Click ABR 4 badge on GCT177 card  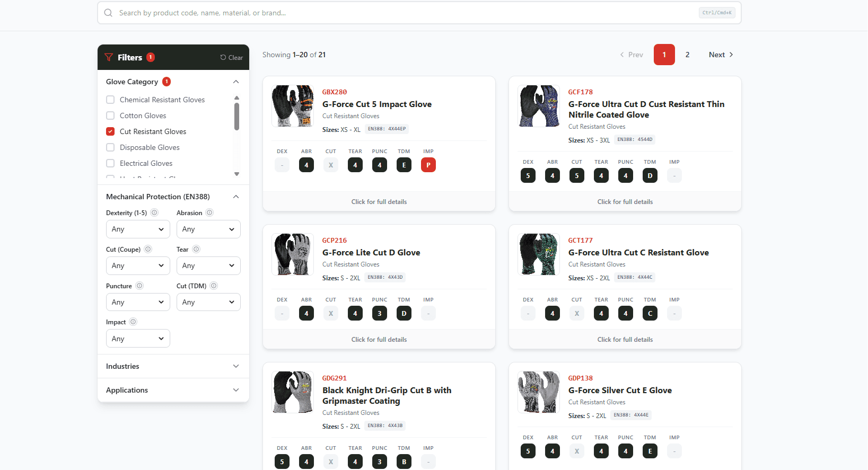[x=553, y=313]
